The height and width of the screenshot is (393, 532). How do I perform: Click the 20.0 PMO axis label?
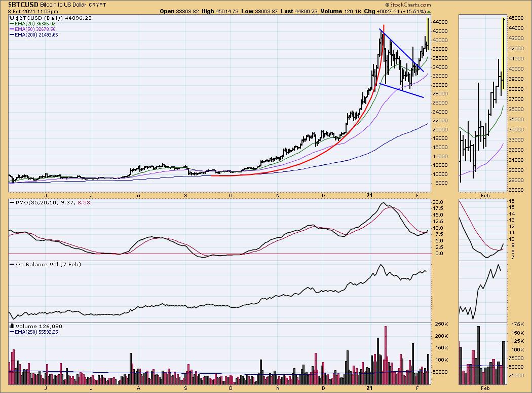point(438,202)
